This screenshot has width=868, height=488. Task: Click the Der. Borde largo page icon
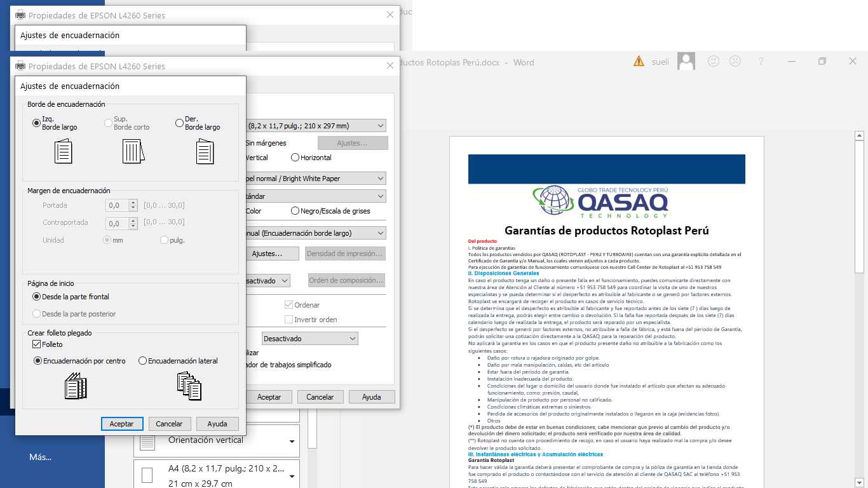tap(204, 151)
